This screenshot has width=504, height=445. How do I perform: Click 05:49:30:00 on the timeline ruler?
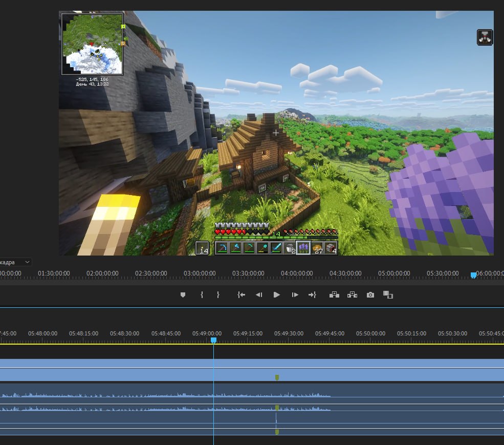pyautogui.click(x=289, y=333)
